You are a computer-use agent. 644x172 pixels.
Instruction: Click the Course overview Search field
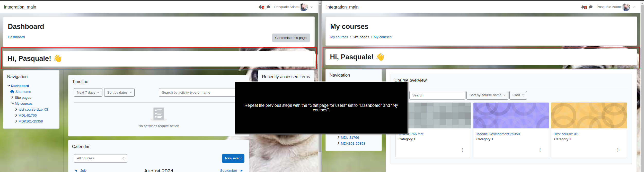pos(437,95)
